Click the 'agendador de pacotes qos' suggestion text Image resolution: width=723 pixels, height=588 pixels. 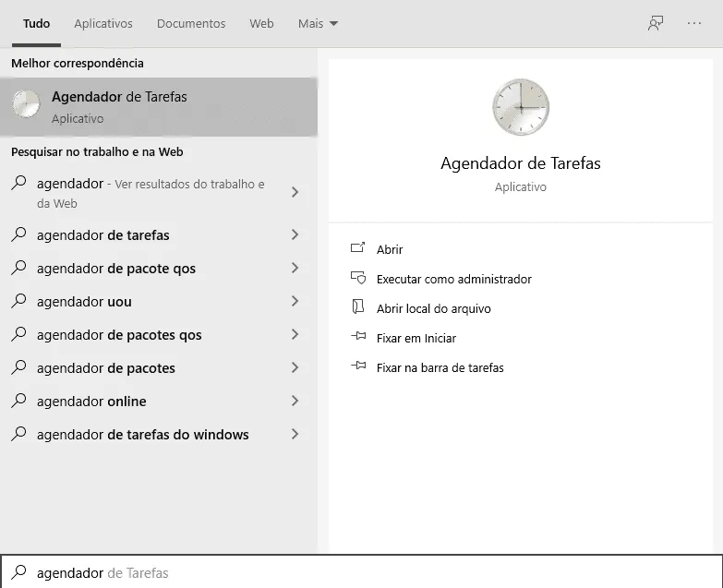[119, 334]
